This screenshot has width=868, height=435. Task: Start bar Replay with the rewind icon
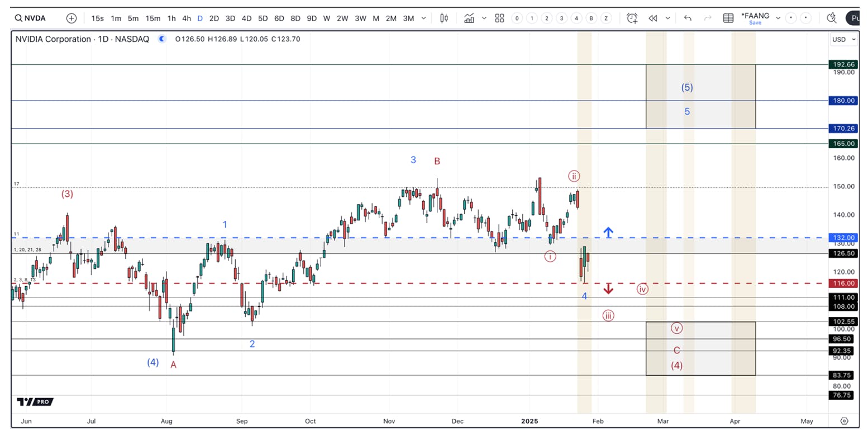653,18
